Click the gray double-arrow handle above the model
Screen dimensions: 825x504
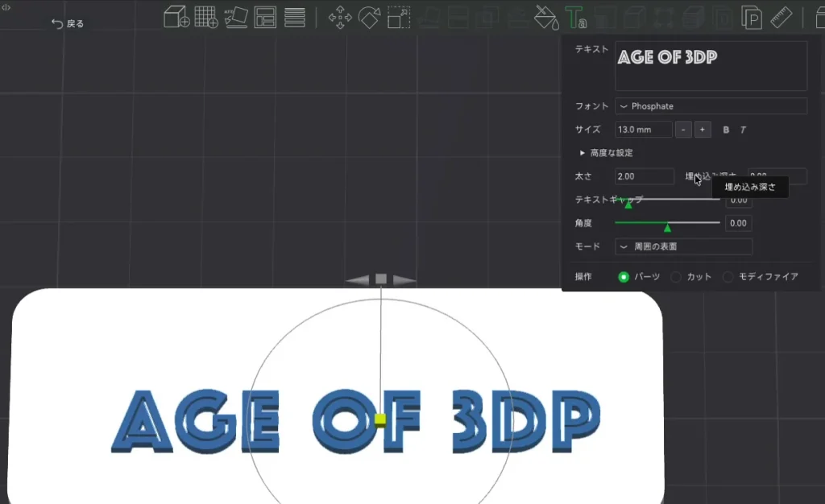(381, 279)
